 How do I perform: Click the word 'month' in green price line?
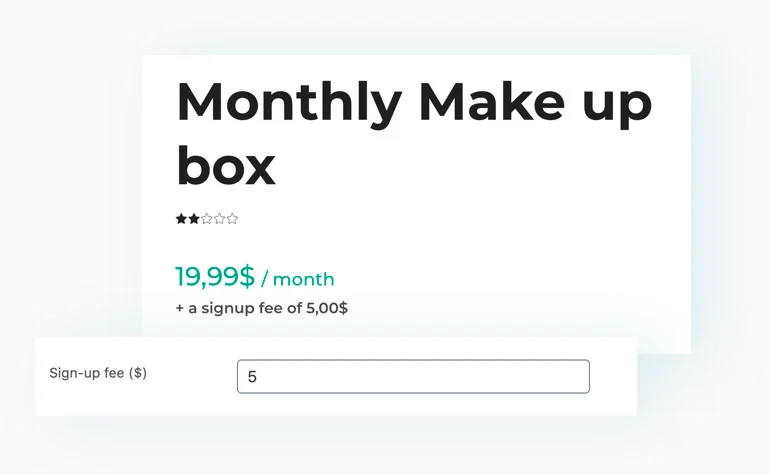[303, 279]
